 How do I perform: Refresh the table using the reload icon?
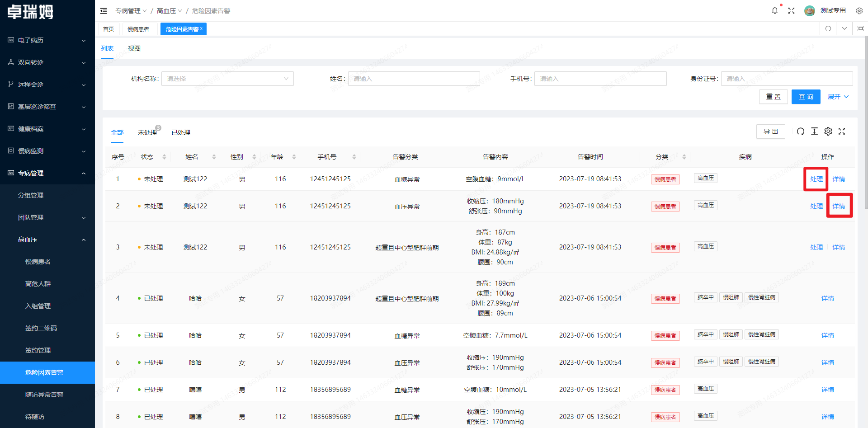(x=800, y=132)
